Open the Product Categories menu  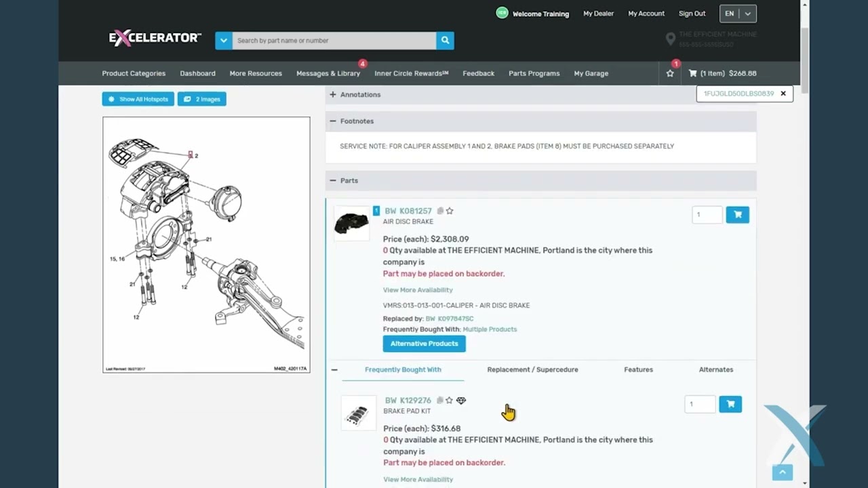[x=134, y=73]
